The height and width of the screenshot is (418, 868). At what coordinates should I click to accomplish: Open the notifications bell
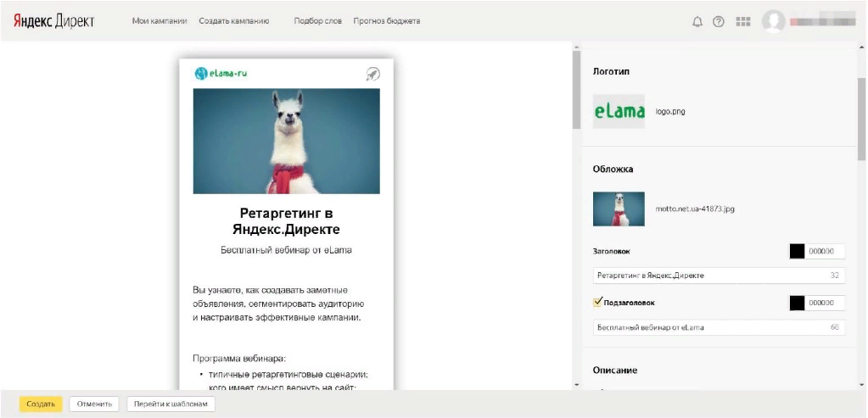pyautogui.click(x=697, y=21)
